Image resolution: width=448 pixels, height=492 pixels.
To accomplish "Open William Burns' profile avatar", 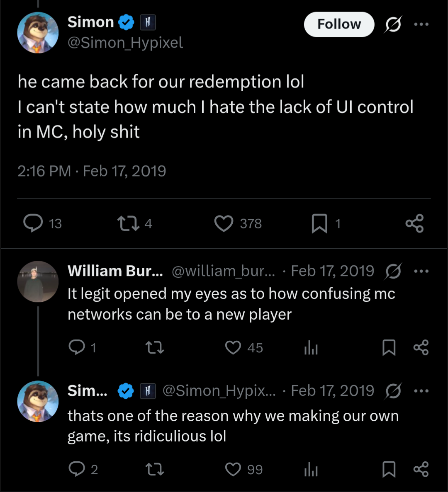I will pyautogui.click(x=38, y=281).
